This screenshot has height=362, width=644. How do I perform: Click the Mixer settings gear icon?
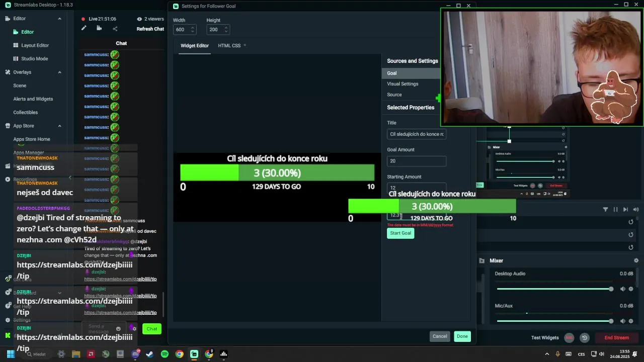(636, 260)
